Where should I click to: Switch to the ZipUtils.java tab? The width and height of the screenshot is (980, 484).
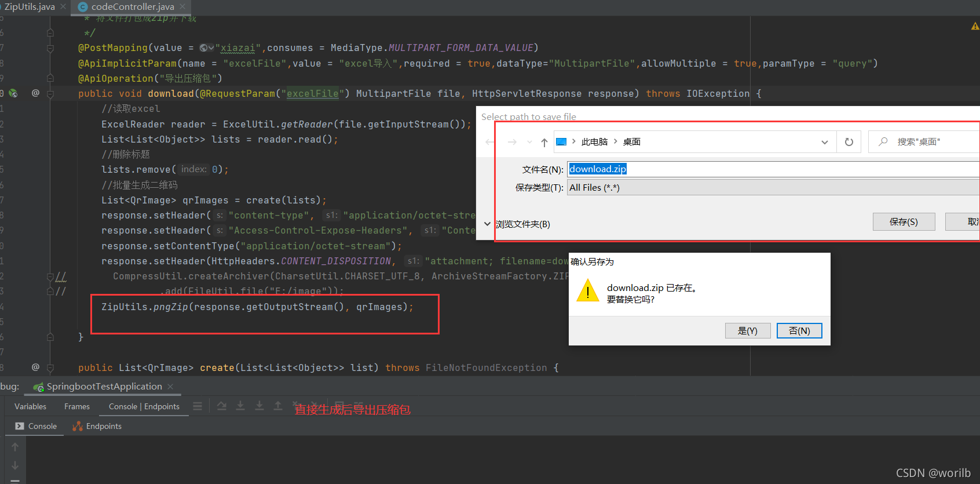click(29, 6)
